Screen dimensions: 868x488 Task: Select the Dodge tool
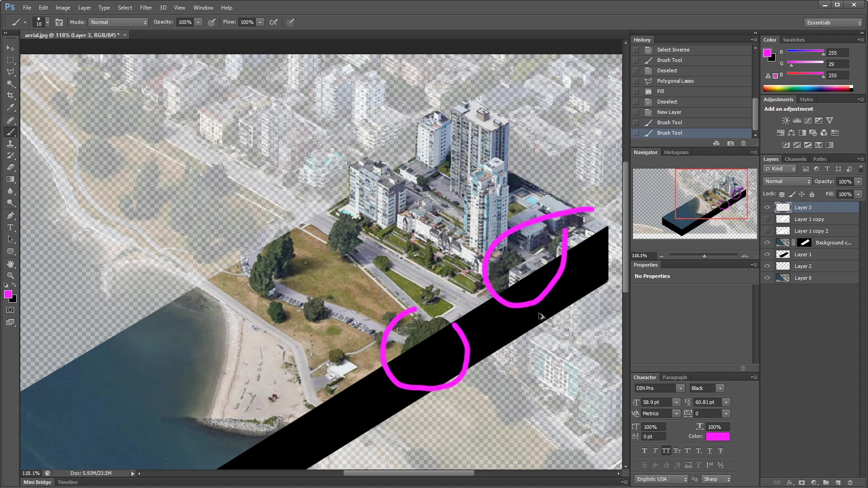click(10, 203)
